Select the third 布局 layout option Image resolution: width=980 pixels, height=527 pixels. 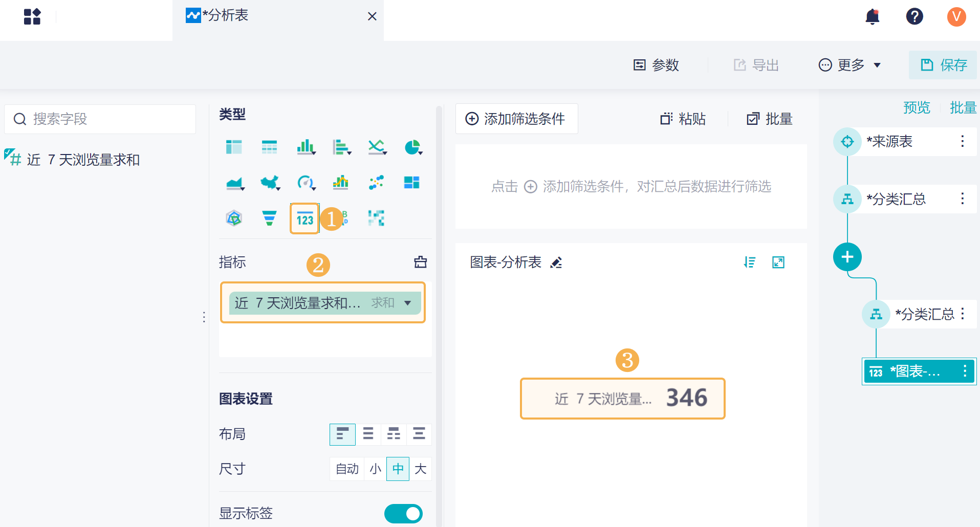[x=394, y=434]
